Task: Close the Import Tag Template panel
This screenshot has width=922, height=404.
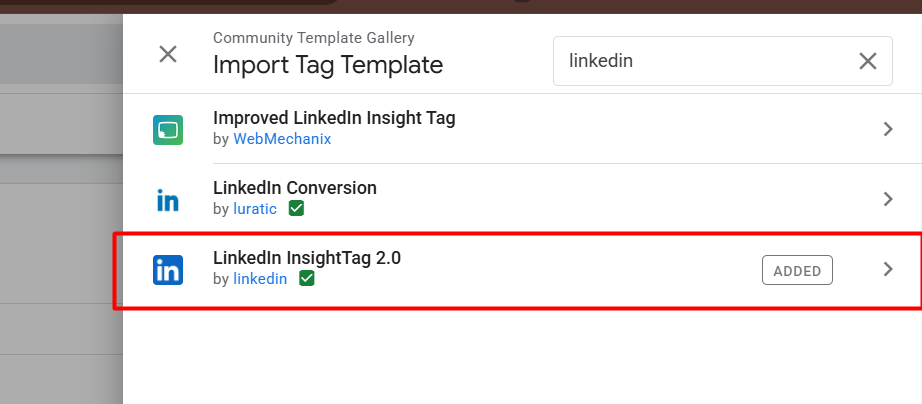Action: (x=168, y=54)
